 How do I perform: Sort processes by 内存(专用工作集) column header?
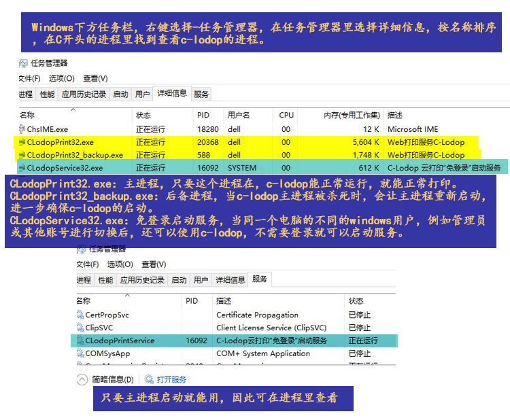tap(351, 115)
